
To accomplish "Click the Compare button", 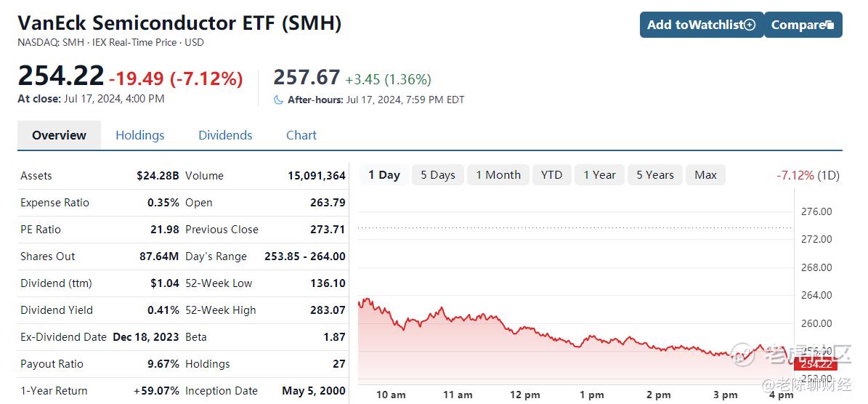I will (x=803, y=25).
